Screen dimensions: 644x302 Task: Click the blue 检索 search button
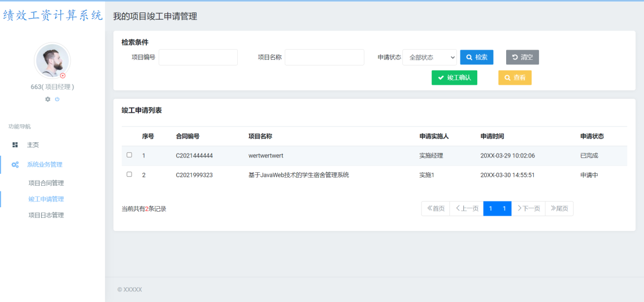tap(476, 58)
